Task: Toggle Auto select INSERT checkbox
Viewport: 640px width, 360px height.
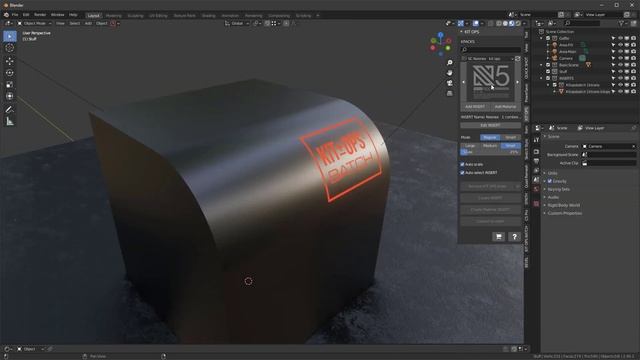Action: tap(462, 173)
